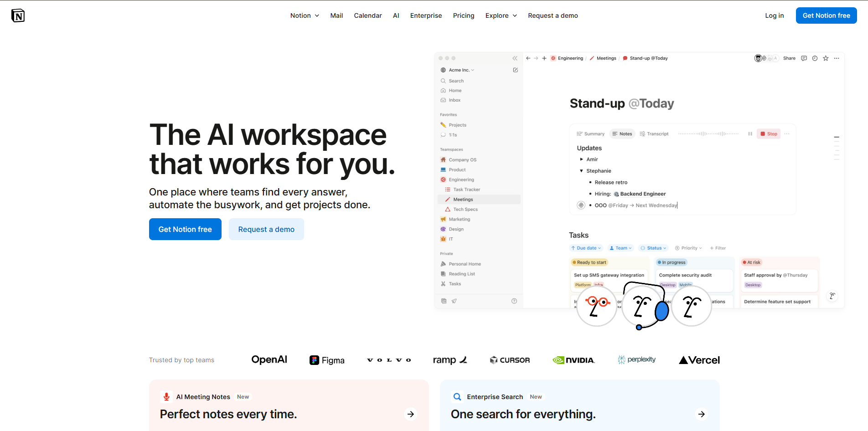Click the audio waveform progress bar
This screenshot has width=868, height=431.
click(x=708, y=134)
